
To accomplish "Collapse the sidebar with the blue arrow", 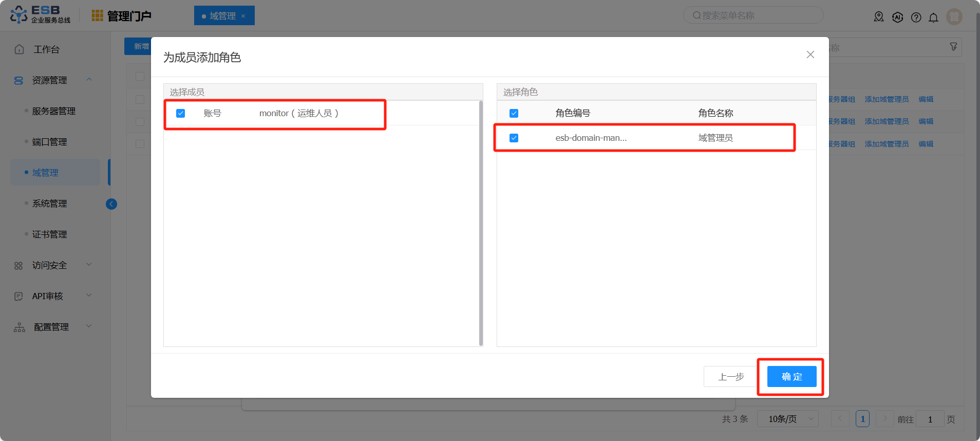I will tap(111, 204).
